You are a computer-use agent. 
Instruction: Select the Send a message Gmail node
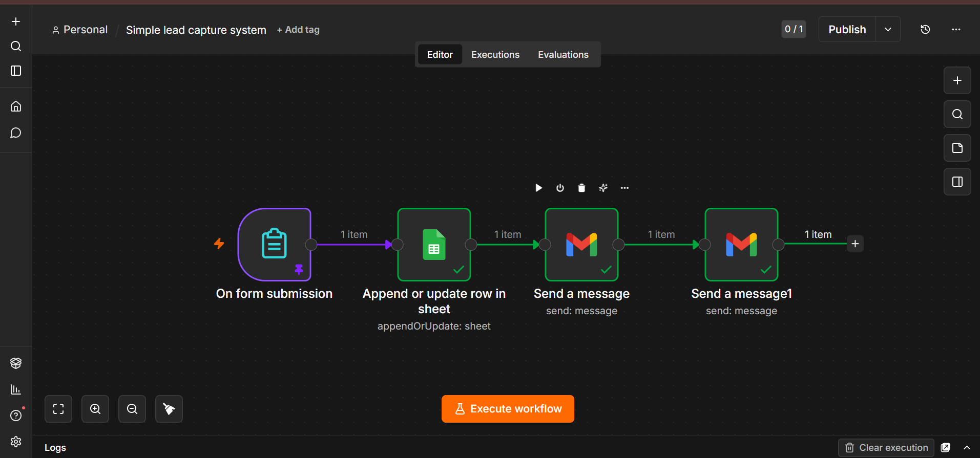pos(581,245)
